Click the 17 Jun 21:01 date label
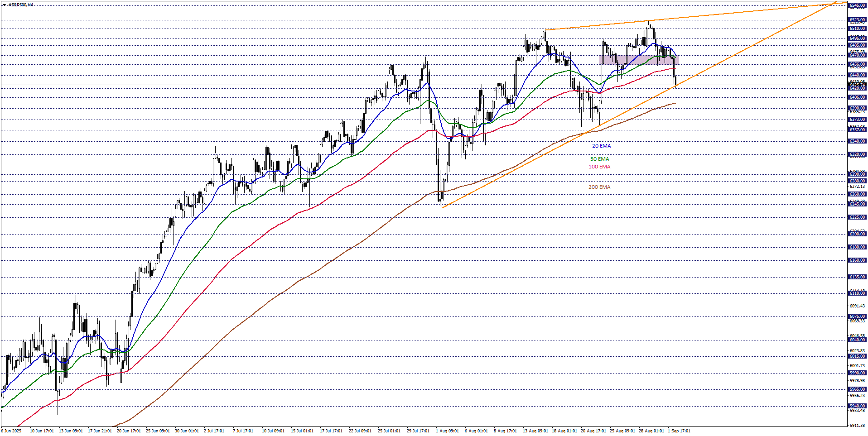The height and width of the screenshot is (436, 868). point(100,431)
